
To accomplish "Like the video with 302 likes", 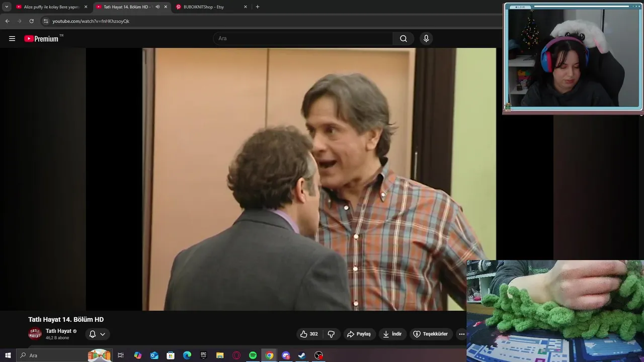I will (309, 334).
